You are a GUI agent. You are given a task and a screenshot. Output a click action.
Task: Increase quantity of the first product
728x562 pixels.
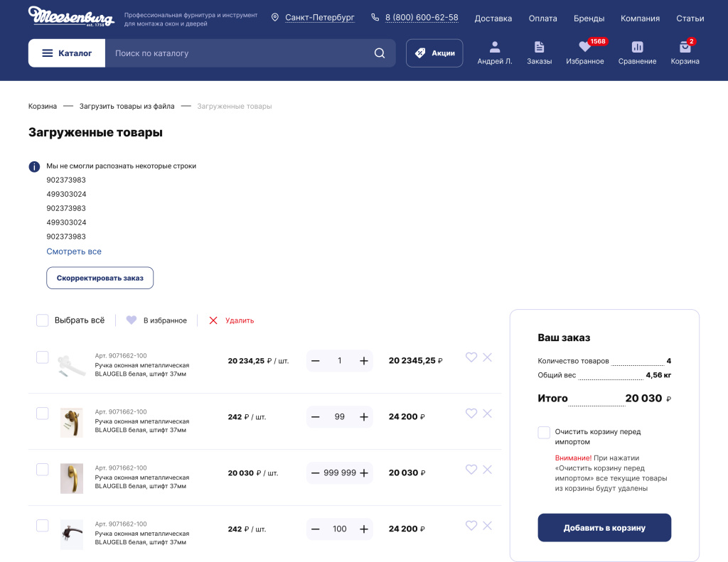click(364, 361)
